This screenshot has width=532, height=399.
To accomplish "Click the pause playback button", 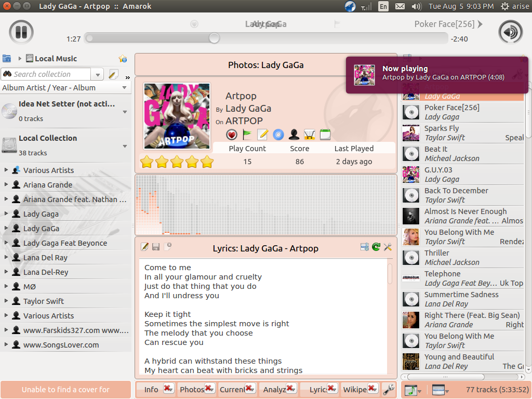I will tap(21, 32).
